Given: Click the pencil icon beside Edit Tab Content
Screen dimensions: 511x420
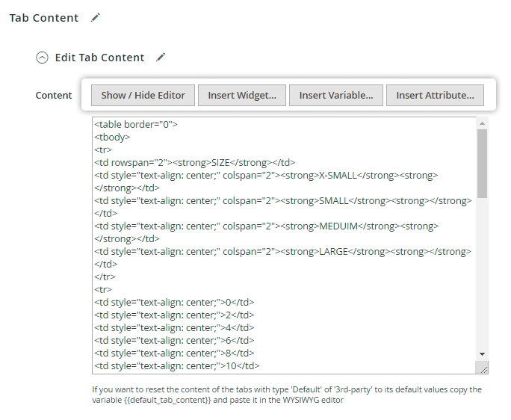Looking at the screenshot, I should [161, 58].
